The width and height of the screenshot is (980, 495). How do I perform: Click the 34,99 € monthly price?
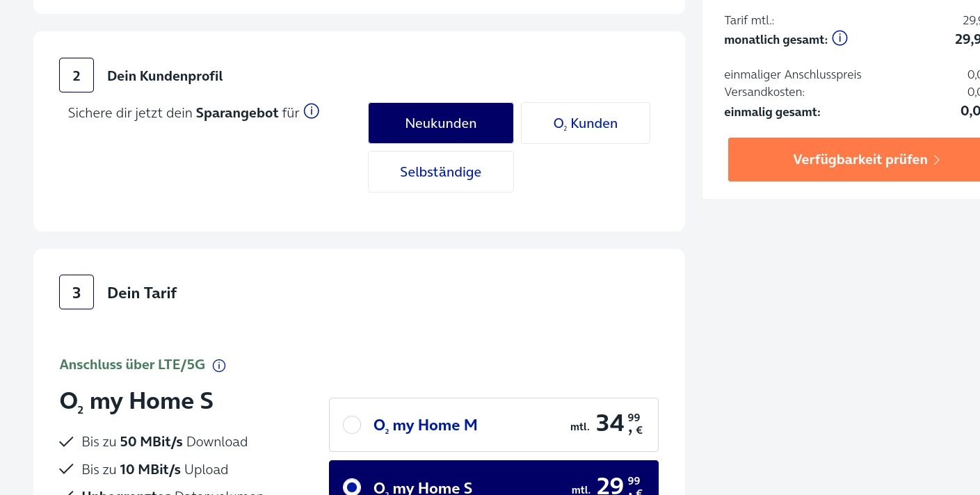618,423
